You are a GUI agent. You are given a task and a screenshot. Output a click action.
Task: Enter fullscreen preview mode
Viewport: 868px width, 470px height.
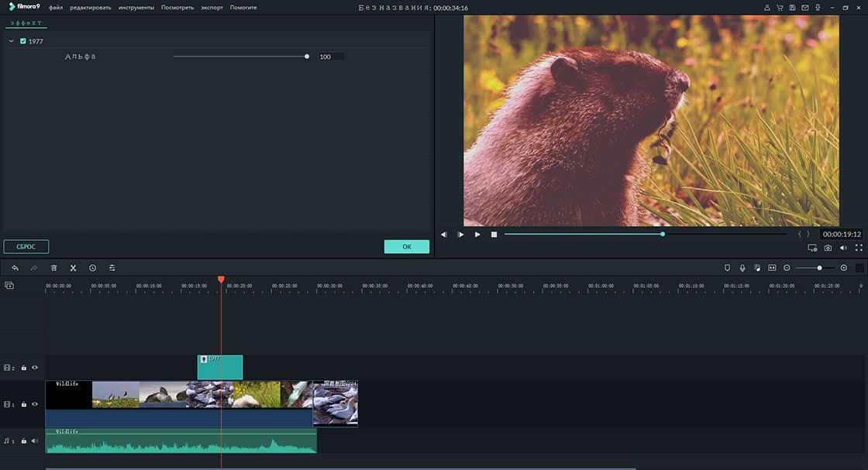point(859,248)
